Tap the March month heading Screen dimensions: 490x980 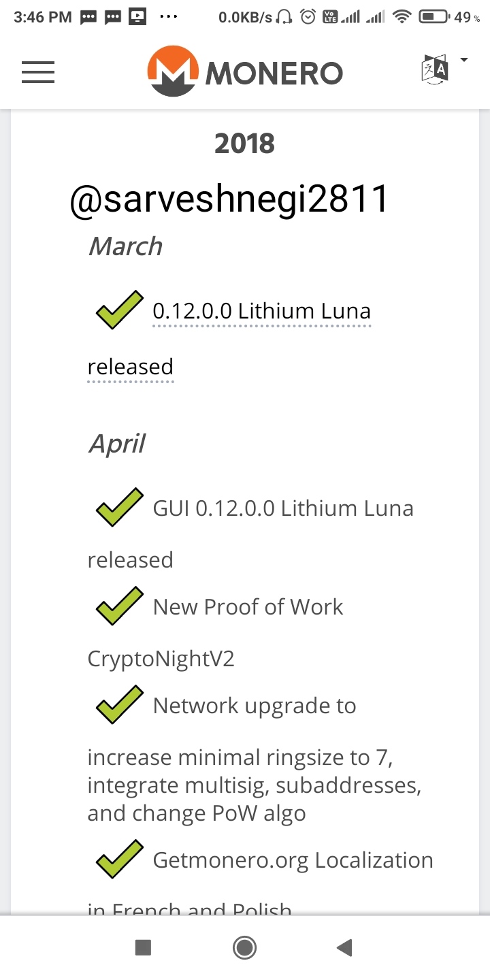pyautogui.click(x=125, y=246)
